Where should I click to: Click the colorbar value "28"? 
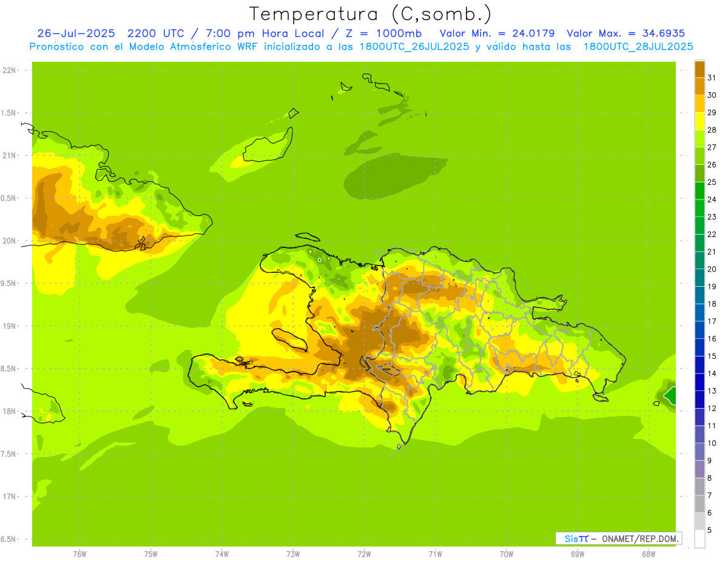[x=712, y=130]
